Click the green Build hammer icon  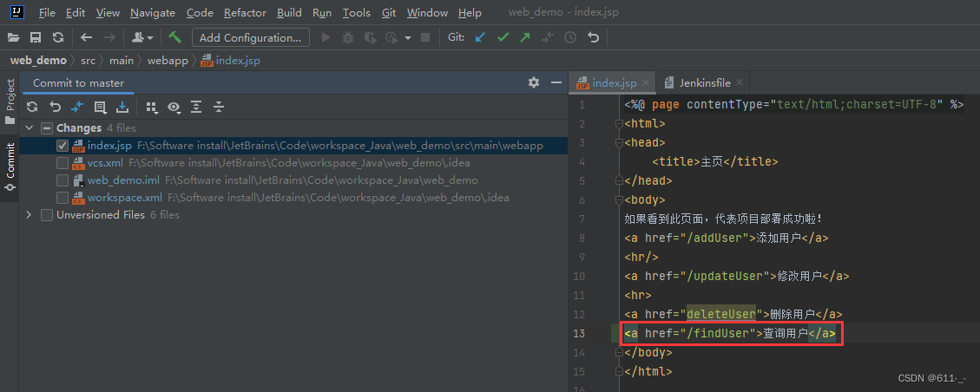[x=174, y=37]
